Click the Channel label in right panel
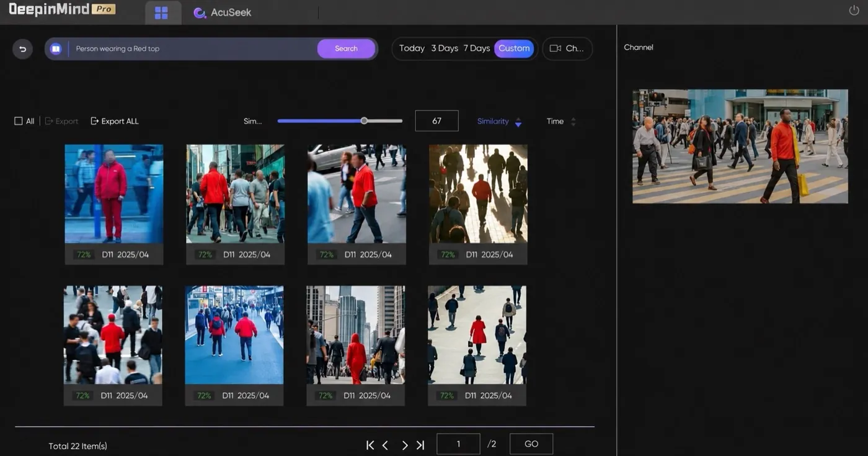 click(639, 47)
